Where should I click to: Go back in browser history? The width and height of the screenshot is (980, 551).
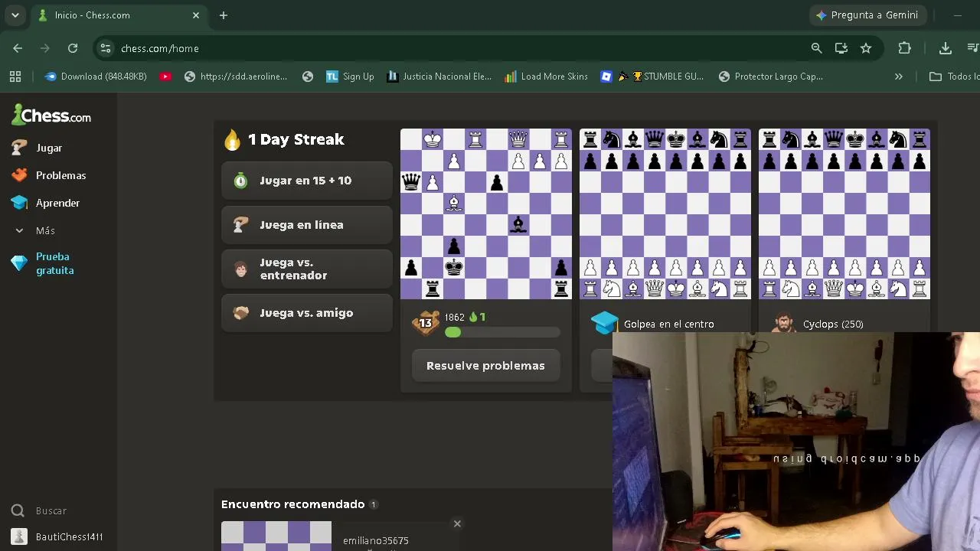18,48
